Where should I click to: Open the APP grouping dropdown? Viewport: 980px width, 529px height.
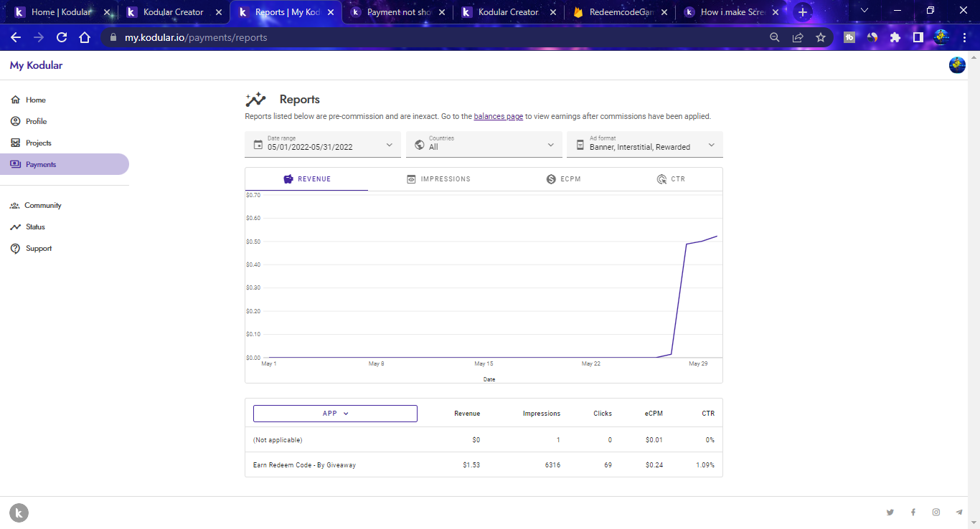[x=335, y=414]
